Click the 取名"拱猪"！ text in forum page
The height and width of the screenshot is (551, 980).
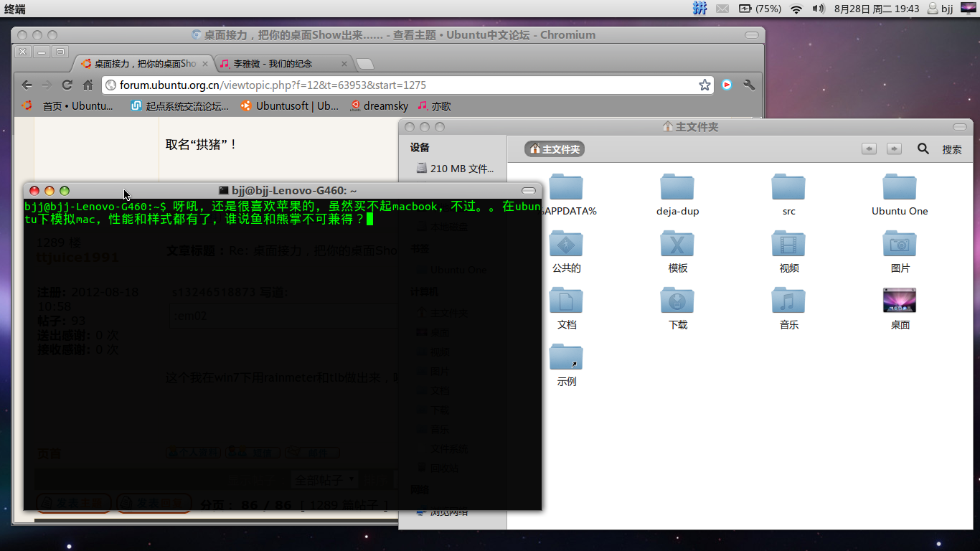pos(202,144)
